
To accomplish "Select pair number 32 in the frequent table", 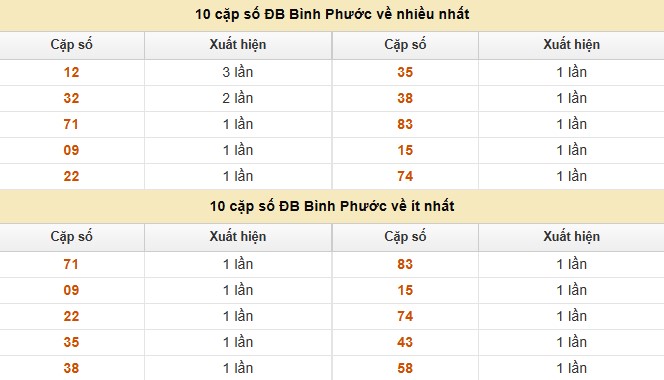I will click(x=71, y=98).
